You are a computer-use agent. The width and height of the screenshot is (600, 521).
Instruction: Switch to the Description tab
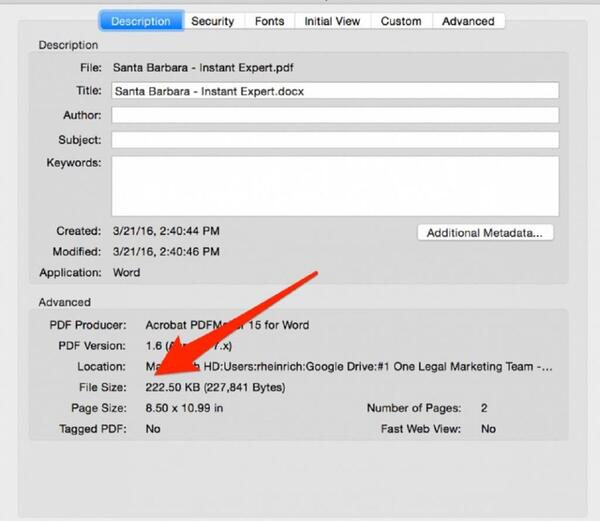point(141,21)
